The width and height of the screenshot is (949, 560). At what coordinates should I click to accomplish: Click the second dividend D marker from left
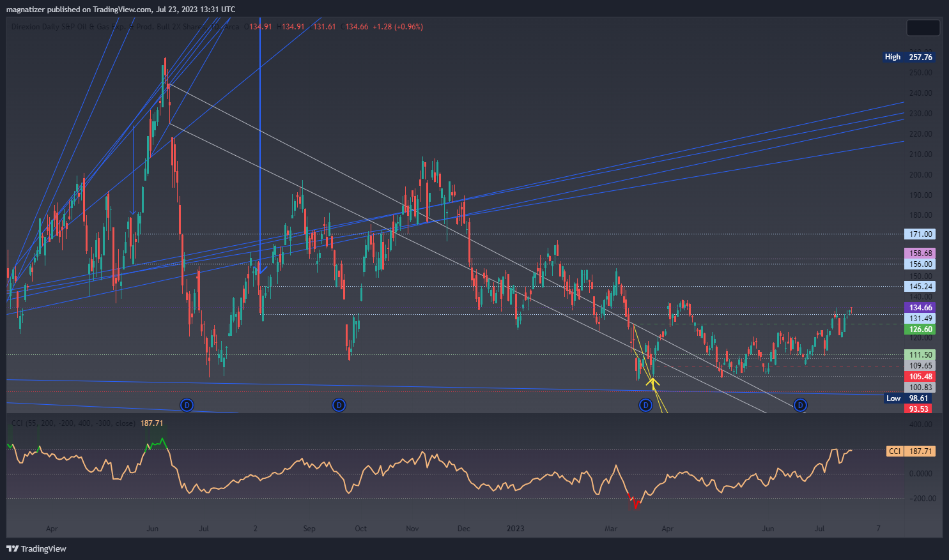(x=339, y=405)
